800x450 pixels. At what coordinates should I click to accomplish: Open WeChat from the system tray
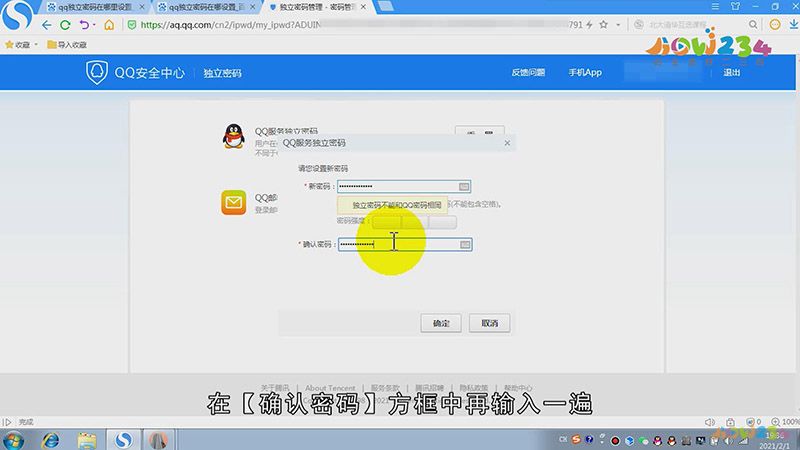tap(643, 441)
